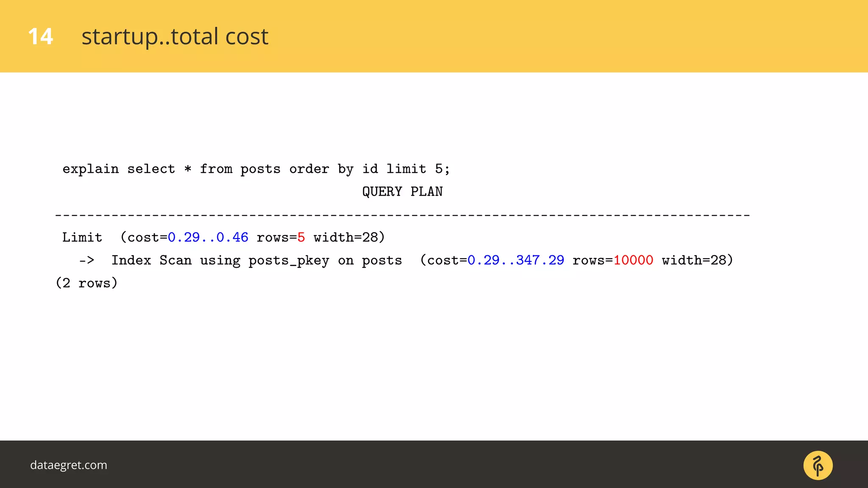
Task: Click the 'width=28)' text on the Index Scan line
Action: [x=698, y=260]
